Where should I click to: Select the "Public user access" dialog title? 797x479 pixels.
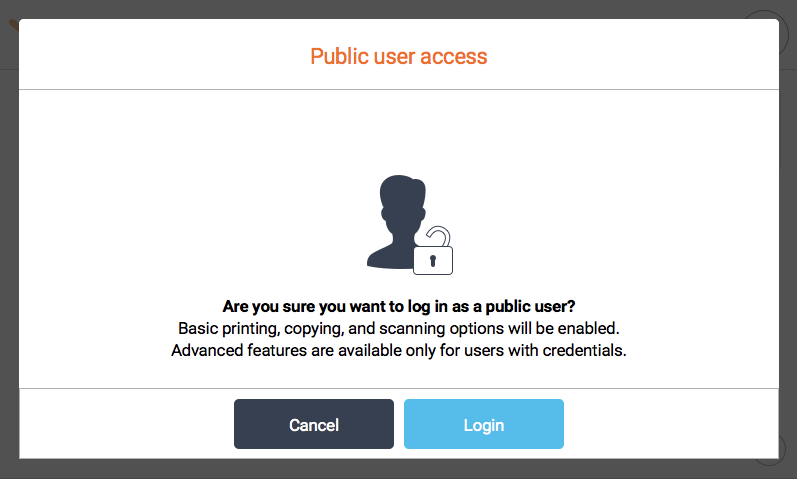coord(398,56)
